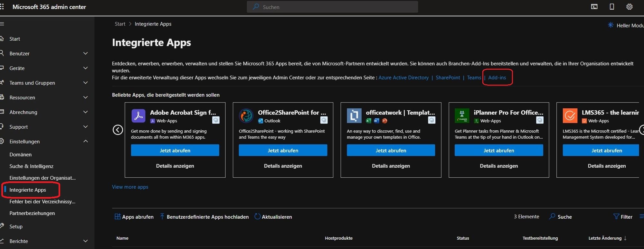Click the Cloud Shell terminal icon
Image resolution: width=644 pixels, height=249 pixels.
point(594,7)
